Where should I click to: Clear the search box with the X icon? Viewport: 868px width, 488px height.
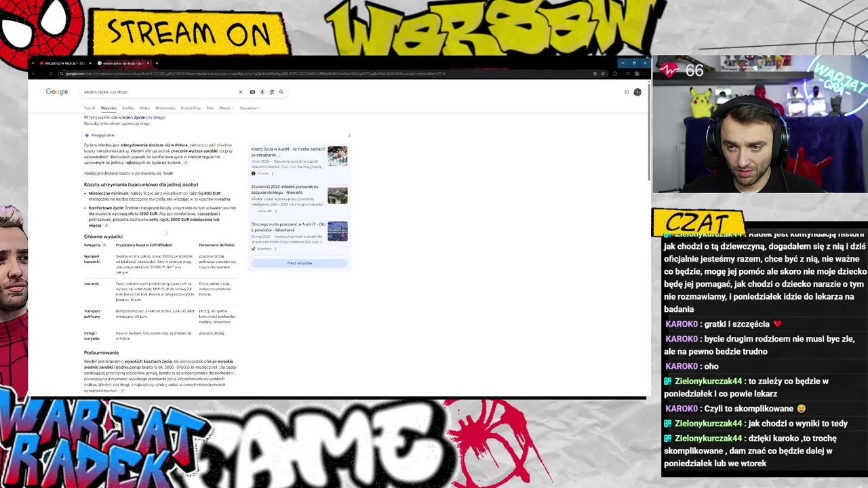click(240, 92)
